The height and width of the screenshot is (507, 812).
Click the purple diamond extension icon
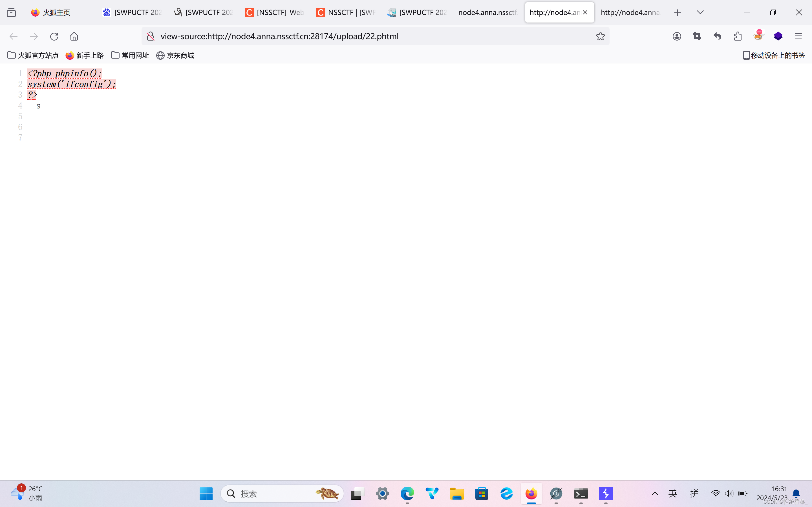point(778,36)
